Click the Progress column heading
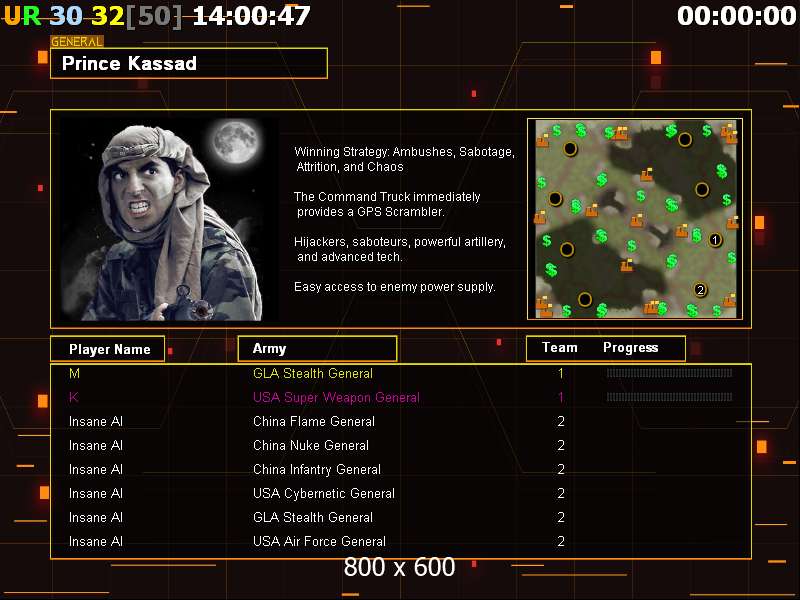 (631, 347)
